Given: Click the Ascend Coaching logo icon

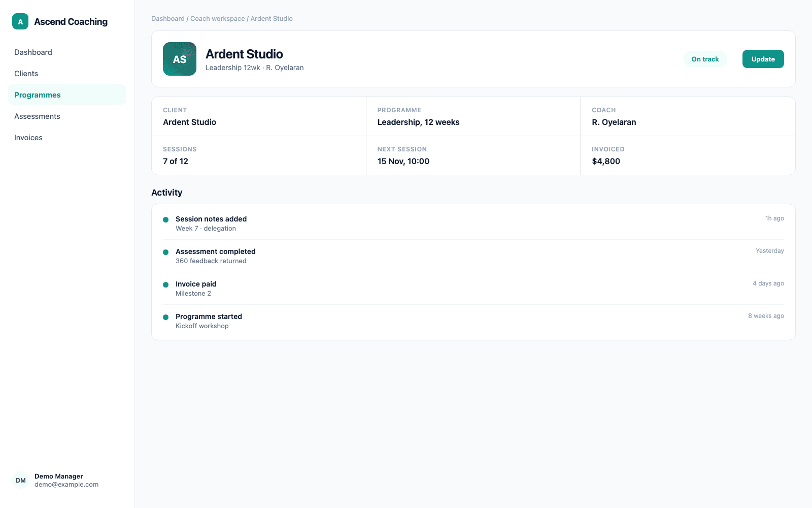Looking at the screenshot, I should 20,21.
